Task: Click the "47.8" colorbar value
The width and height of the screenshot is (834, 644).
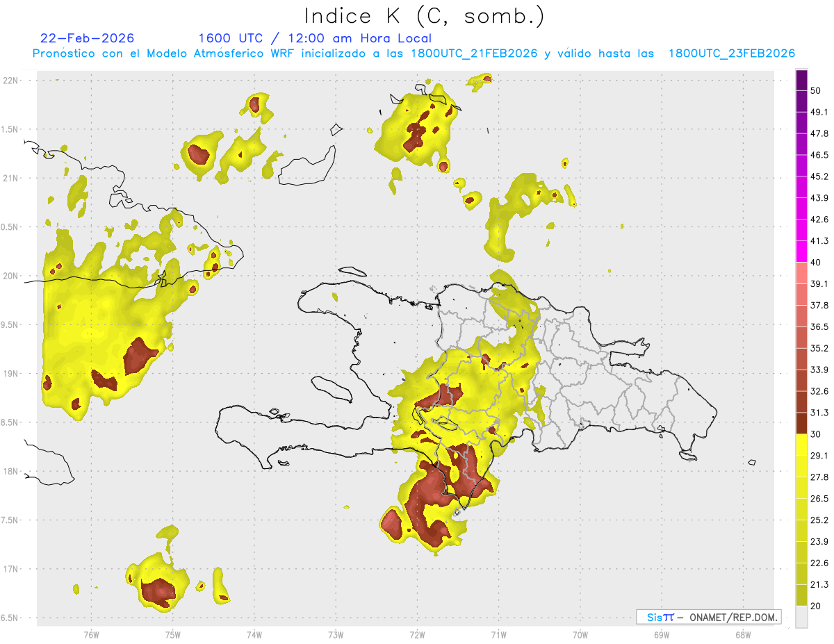Action: pyautogui.click(x=819, y=133)
